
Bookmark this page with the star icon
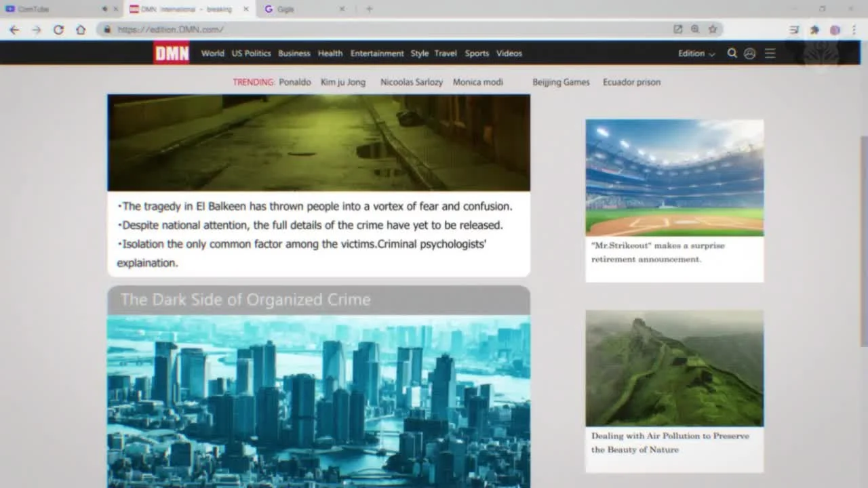pos(713,30)
